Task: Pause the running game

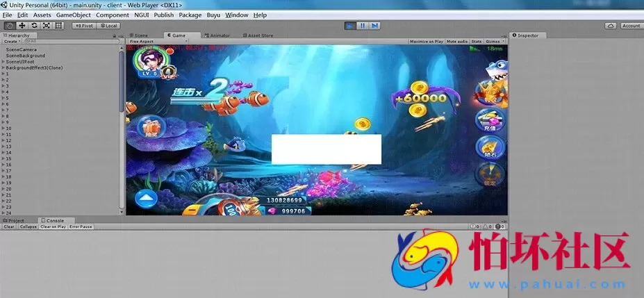Action: 362,26
